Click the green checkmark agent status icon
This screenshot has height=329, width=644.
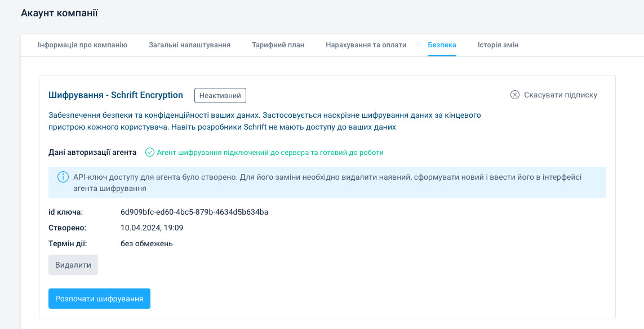149,152
